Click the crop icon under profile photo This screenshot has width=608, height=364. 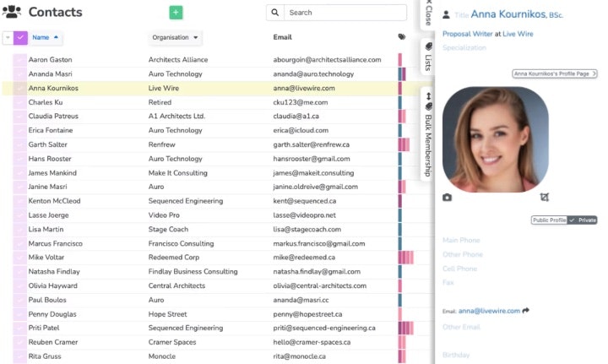click(545, 198)
